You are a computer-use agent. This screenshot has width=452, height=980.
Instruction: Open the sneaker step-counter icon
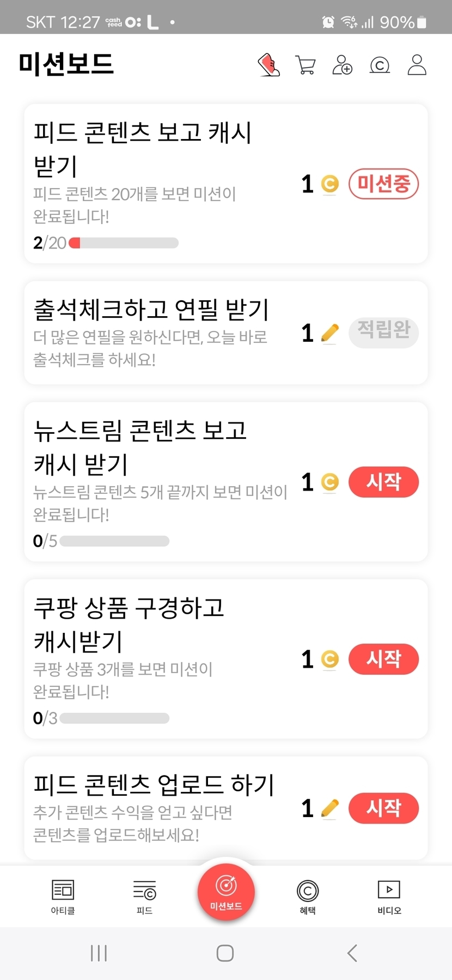pyautogui.click(x=268, y=65)
